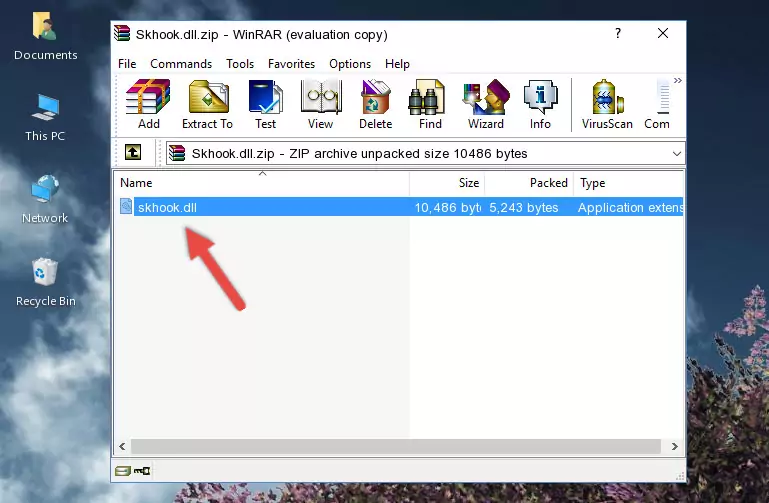The height and width of the screenshot is (503, 769).
Task: Select the This PC desktop icon
Action: tap(45, 118)
